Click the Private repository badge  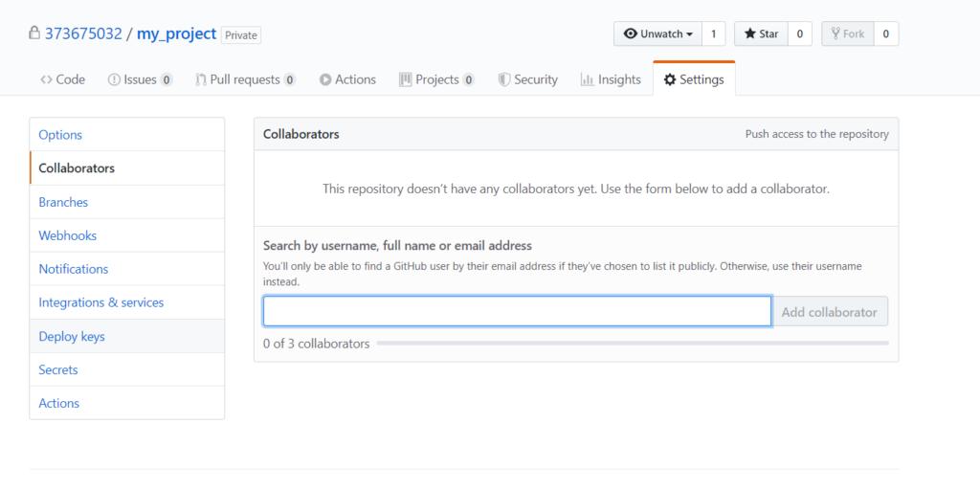pos(241,35)
